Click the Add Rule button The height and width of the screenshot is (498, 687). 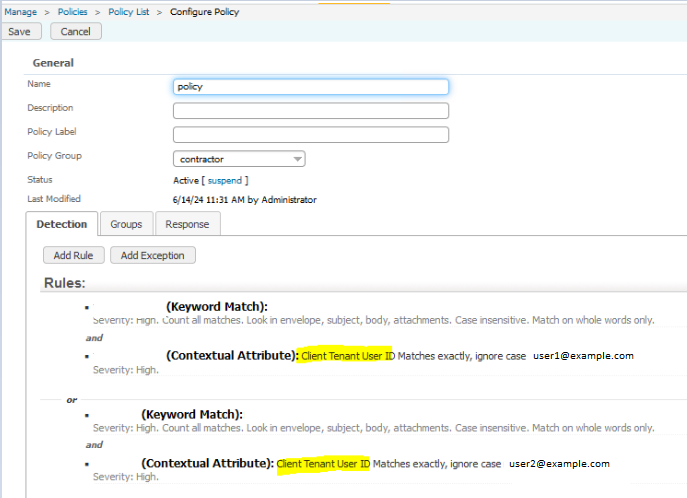point(72,255)
